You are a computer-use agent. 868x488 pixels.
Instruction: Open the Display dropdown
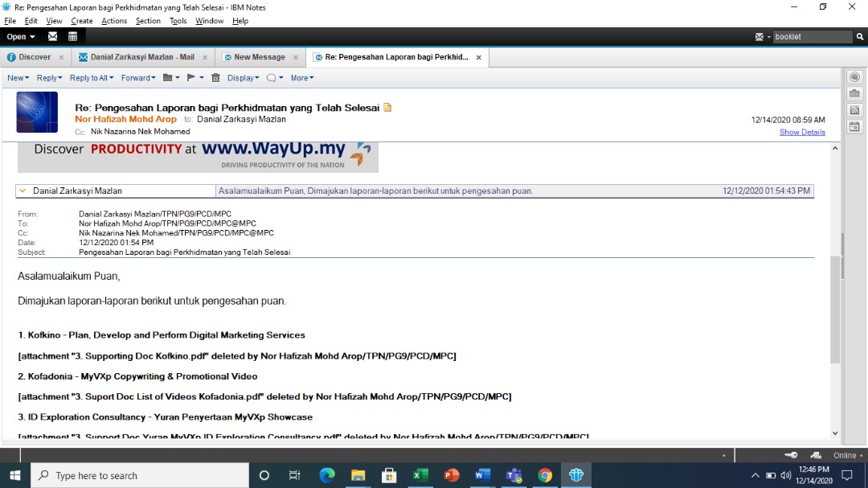[243, 78]
